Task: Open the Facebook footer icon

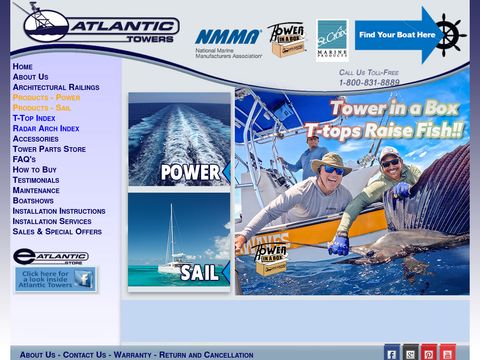Action: tap(392, 353)
